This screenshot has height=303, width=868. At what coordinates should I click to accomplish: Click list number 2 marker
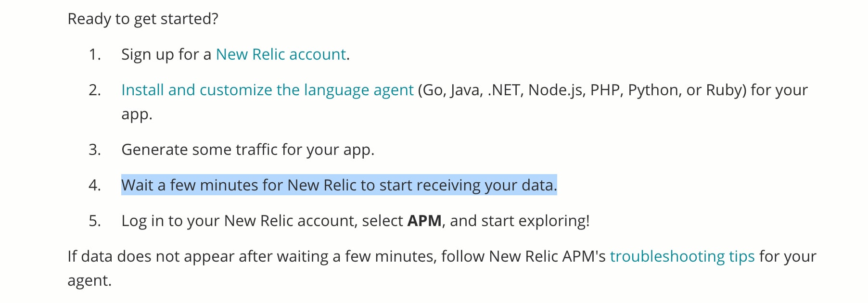95,90
